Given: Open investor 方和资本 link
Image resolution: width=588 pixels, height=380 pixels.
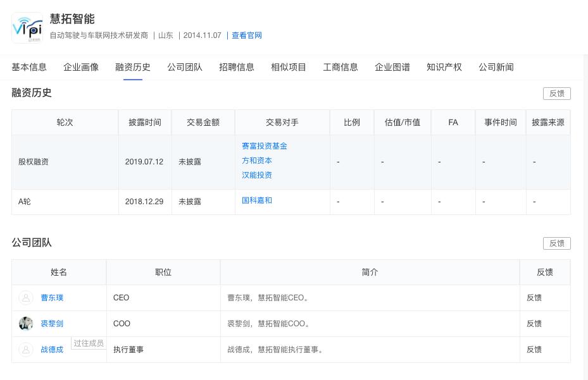Looking at the screenshot, I should pos(257,161).
